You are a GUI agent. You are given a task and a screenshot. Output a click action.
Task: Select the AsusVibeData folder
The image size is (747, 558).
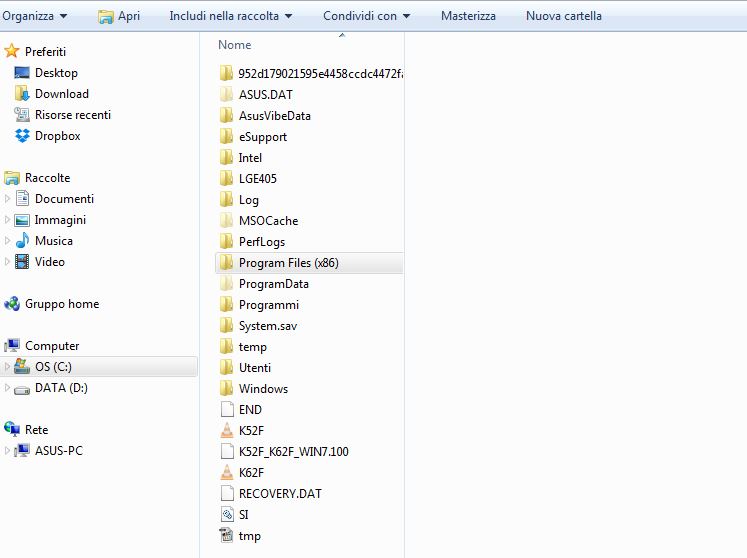click(x=265, y=115)
